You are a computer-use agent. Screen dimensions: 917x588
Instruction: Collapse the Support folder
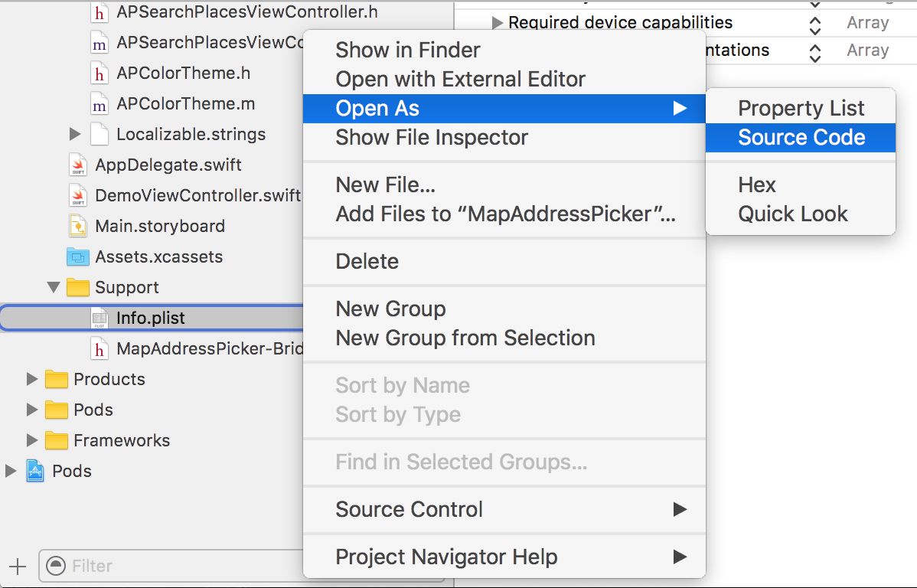coord(54,288)
